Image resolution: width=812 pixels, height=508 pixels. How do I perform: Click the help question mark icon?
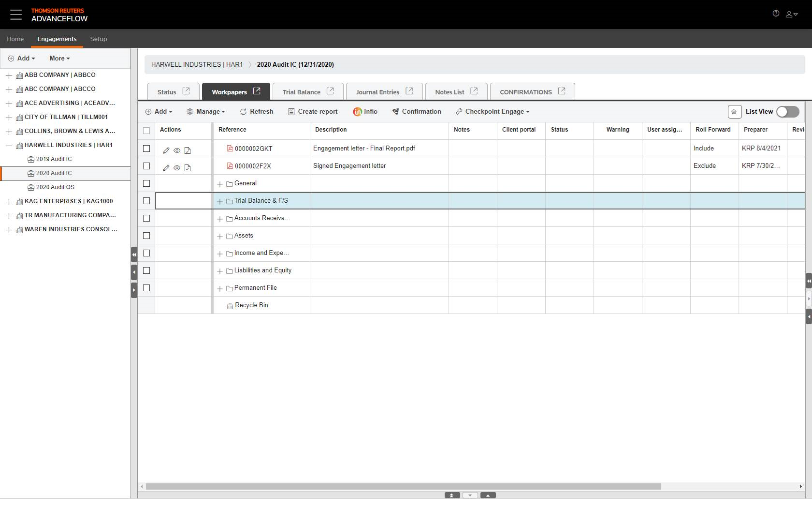click(776, 14)
